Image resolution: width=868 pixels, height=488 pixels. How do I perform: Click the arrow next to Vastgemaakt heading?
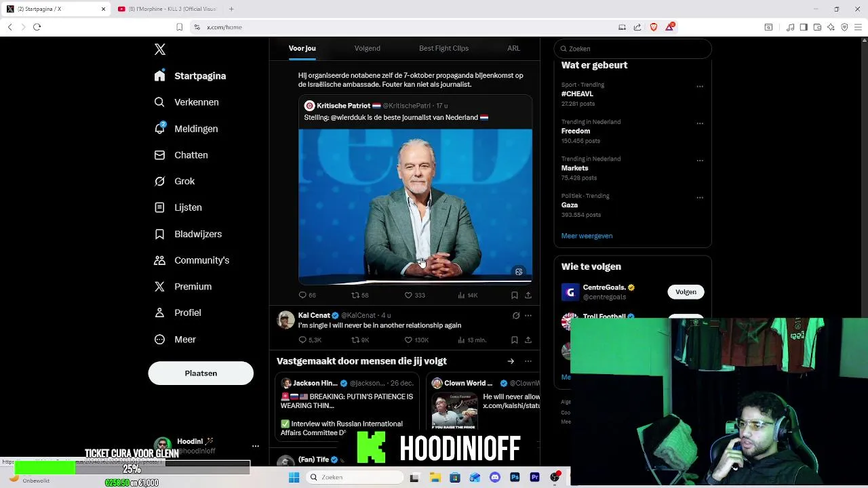pyautogui.click(x=511, y=361)
